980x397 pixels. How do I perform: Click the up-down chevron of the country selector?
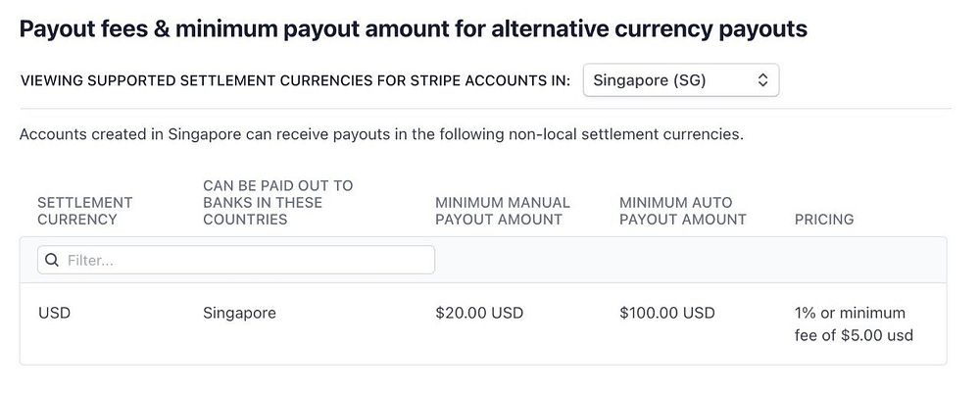point(762,80)
